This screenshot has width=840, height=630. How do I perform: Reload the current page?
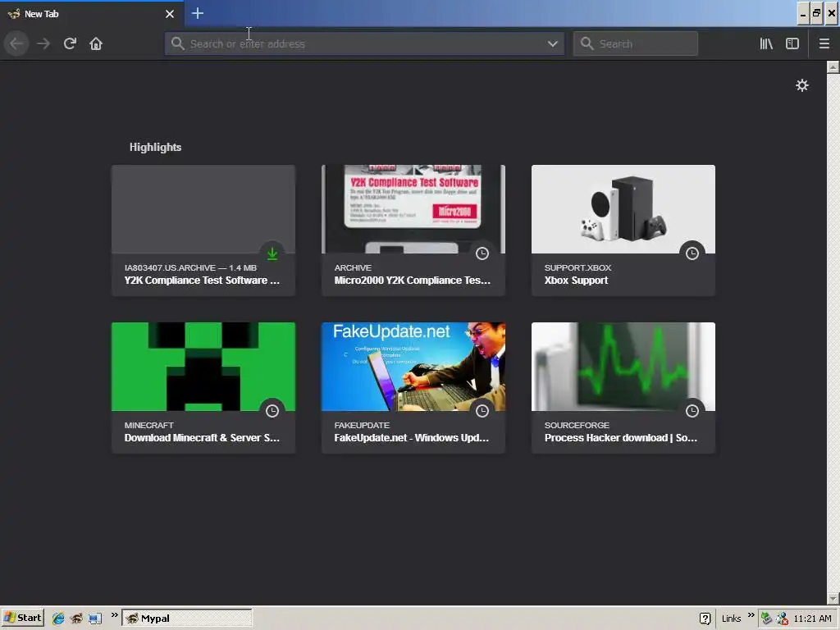pyautogui.click(x=70, y=43)
